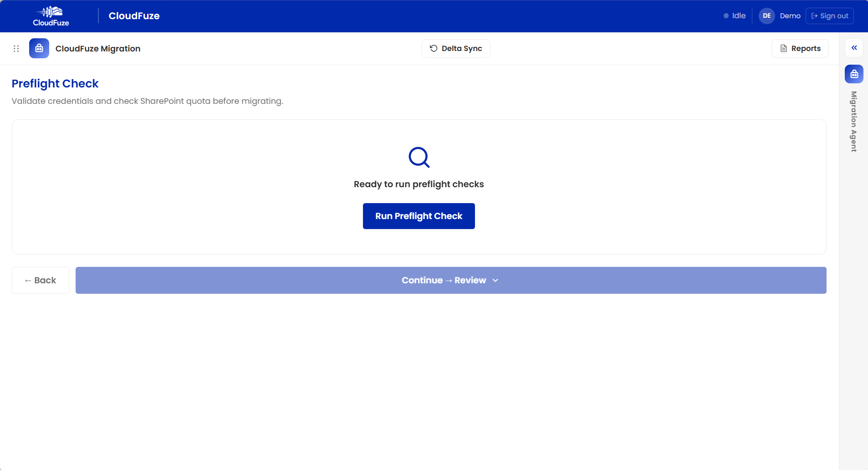Open the Reports page
The width and height of the screenshot is (868, 470).
pos(800,48)
